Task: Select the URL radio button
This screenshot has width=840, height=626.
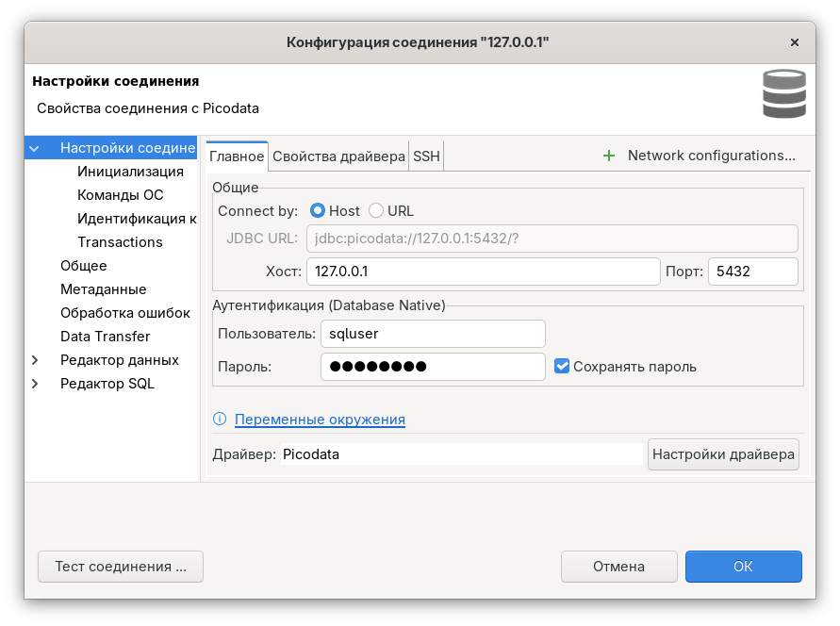Action: (x=376, y=211)
